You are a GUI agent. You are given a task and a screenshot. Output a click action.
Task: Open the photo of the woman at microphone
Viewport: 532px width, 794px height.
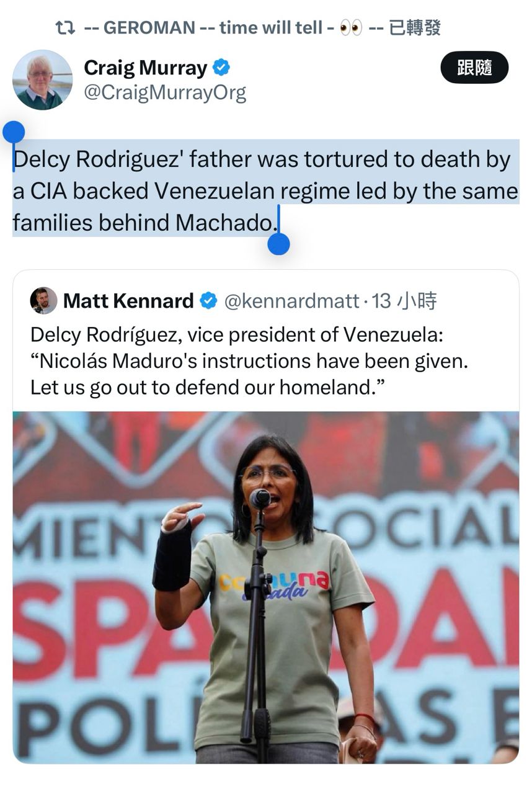pos(265,586)
